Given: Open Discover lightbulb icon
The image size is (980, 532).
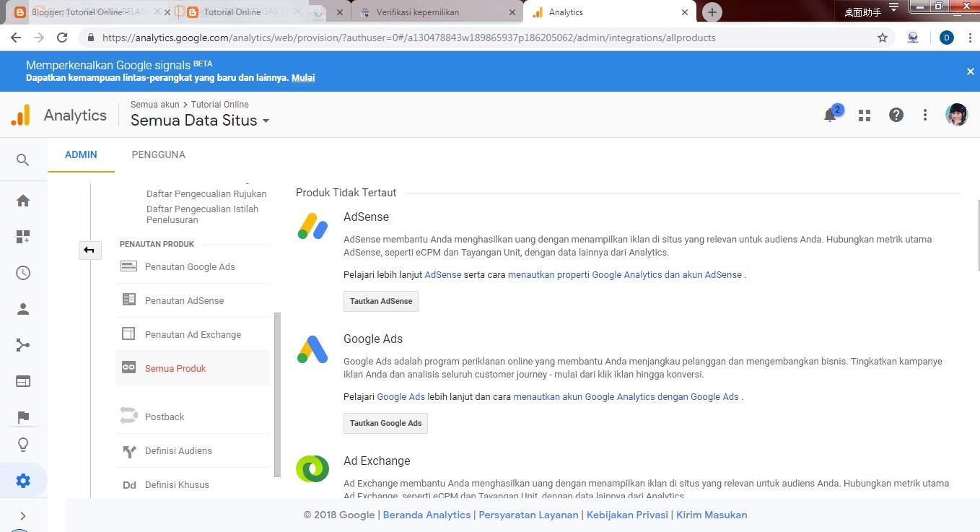Looking at the screenshot, I should tap(23, 445).
